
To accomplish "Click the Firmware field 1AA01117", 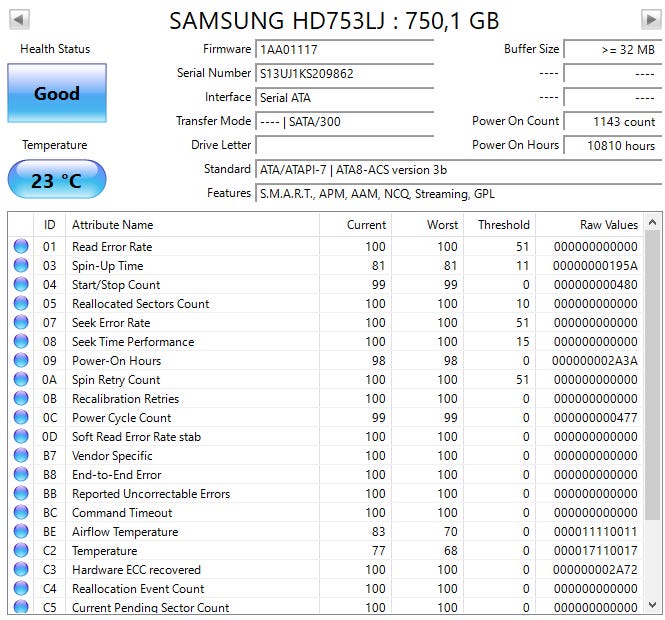I will pos(344,49).
